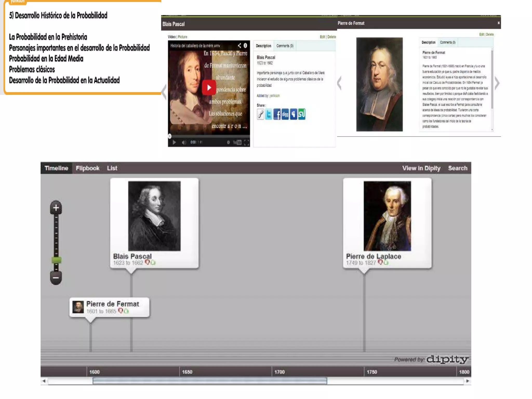
Task: Share via Facebook icon
Action: [x=277, y=114]
